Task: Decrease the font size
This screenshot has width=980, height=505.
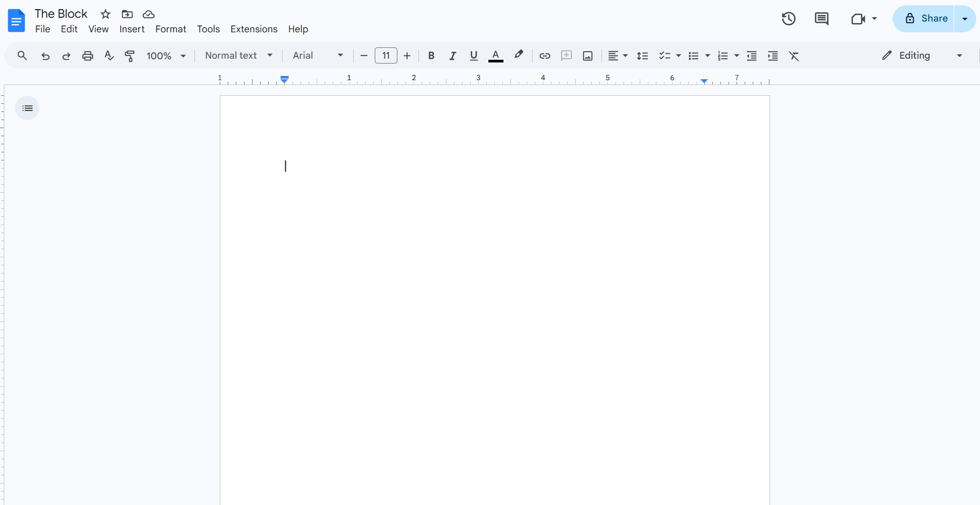Action: click(364, 55)
